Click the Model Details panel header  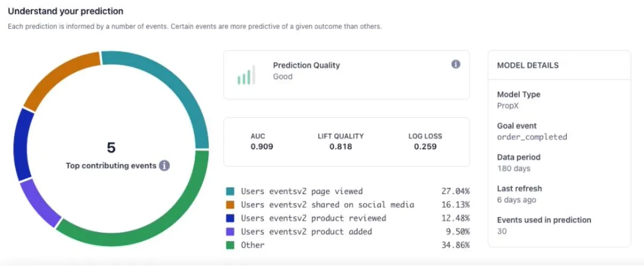[528, 66]
